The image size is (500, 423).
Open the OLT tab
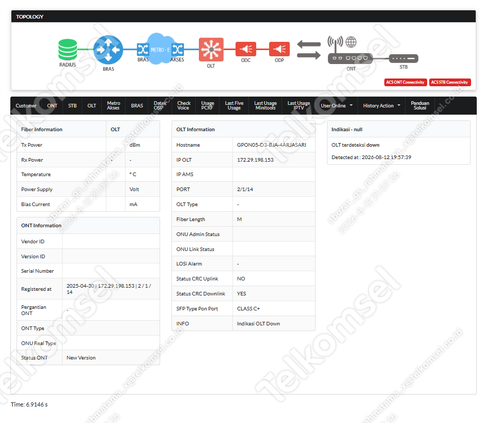[92, 106]
